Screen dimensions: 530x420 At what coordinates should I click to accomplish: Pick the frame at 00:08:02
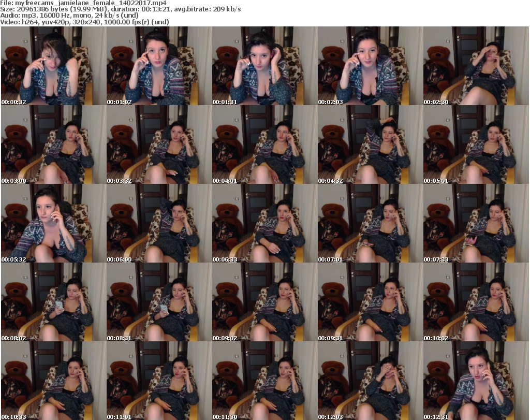pos(54,302)
